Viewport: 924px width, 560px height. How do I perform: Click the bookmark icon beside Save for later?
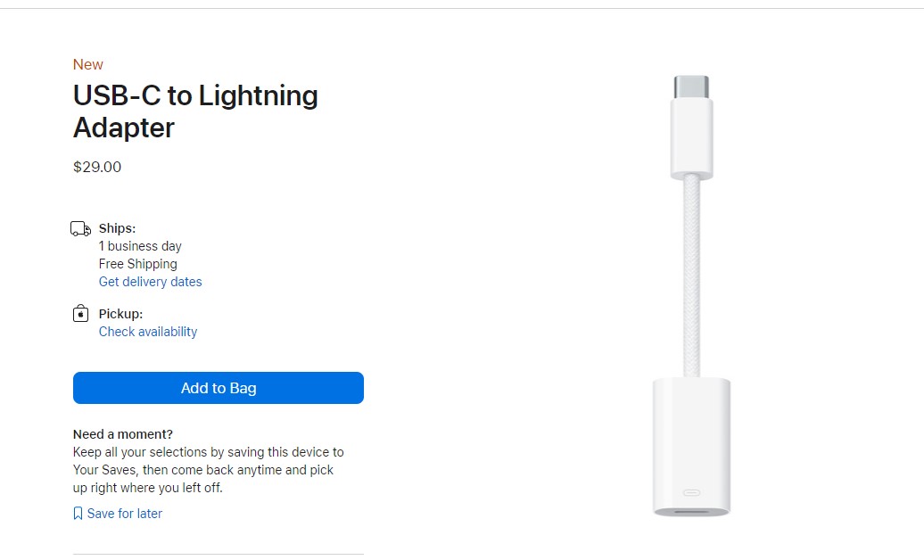tap(78, 514)
